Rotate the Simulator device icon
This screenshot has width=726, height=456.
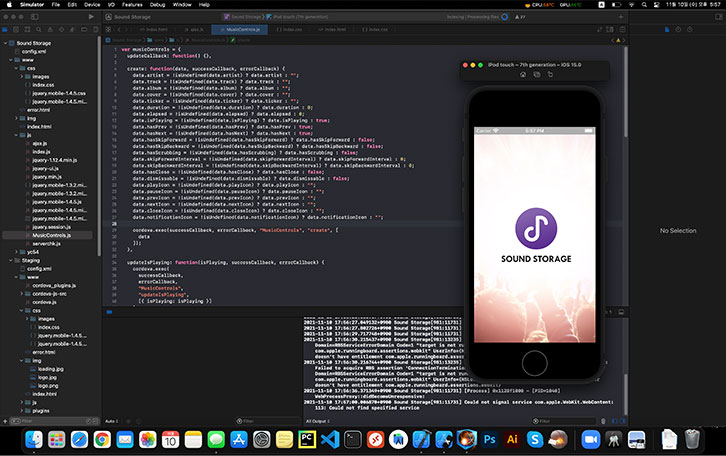click(x=550, y=74)
